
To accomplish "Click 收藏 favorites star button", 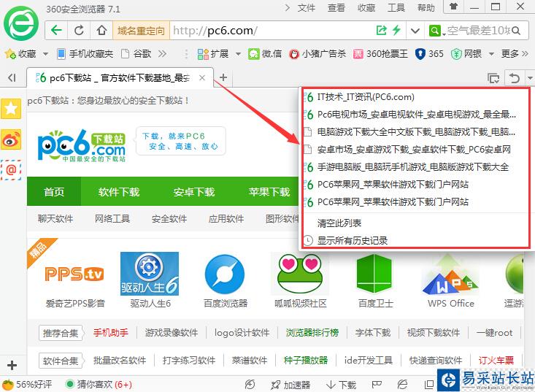I will (x=20, y=54).
